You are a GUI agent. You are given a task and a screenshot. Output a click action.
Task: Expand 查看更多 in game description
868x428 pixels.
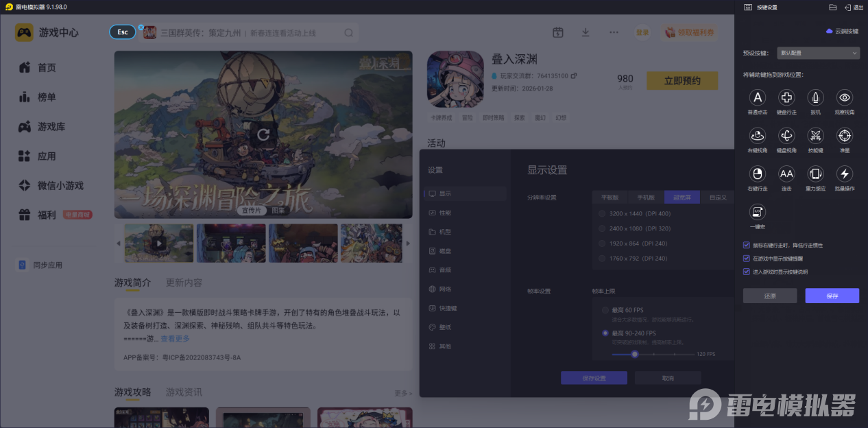[176, 339]
